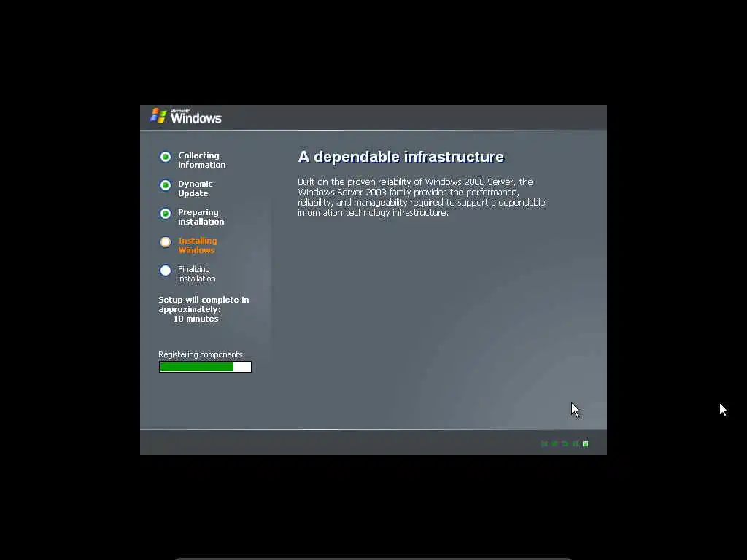Click the "Collecting information" step label

(202, 160)
